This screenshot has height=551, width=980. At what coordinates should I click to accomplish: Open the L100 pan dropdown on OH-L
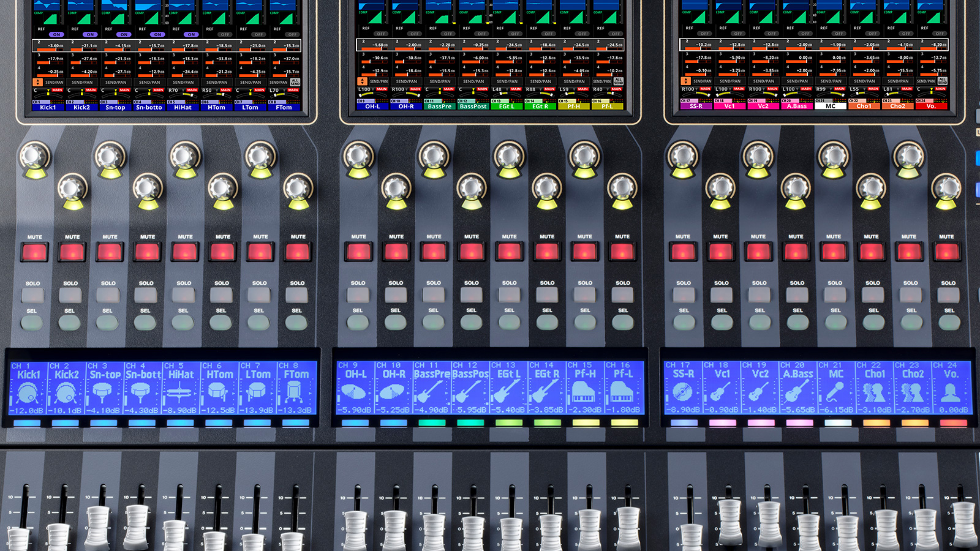point(365,89)
